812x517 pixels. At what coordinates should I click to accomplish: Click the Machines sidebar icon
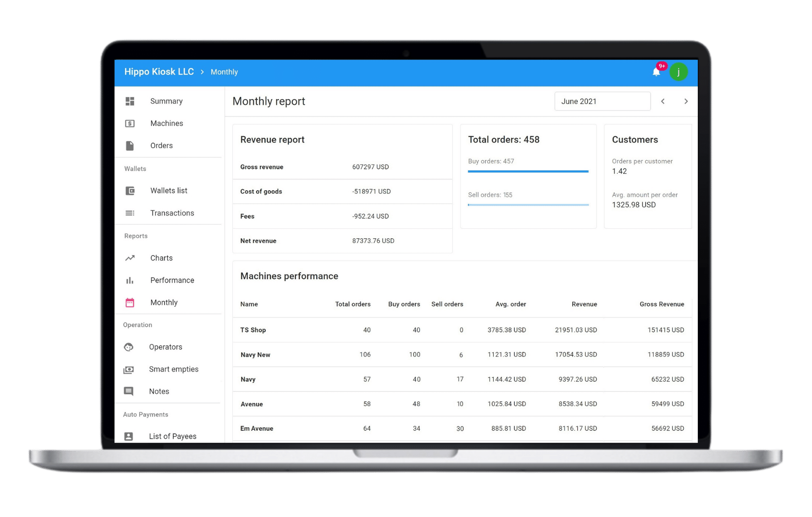point(130,124)
